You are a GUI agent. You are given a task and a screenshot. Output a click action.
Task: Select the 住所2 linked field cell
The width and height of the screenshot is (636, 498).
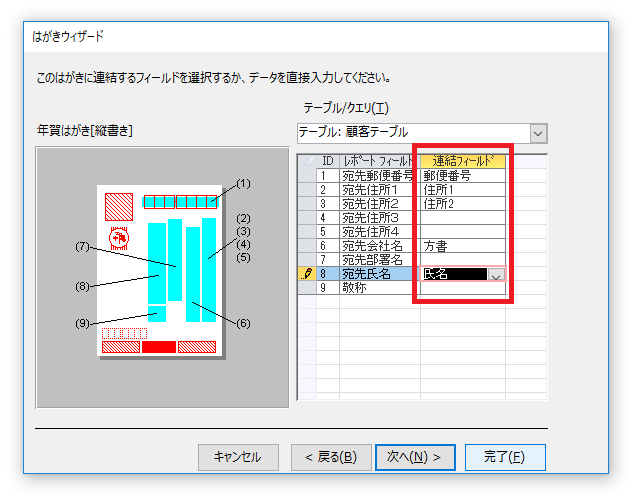[463, 204]
